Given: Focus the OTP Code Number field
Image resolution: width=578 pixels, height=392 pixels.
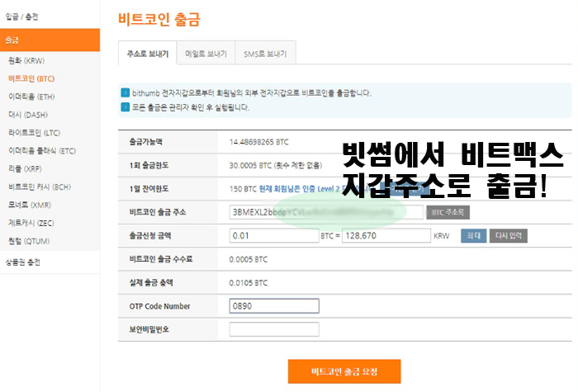Looking at the screenshot, I should 274,306.
